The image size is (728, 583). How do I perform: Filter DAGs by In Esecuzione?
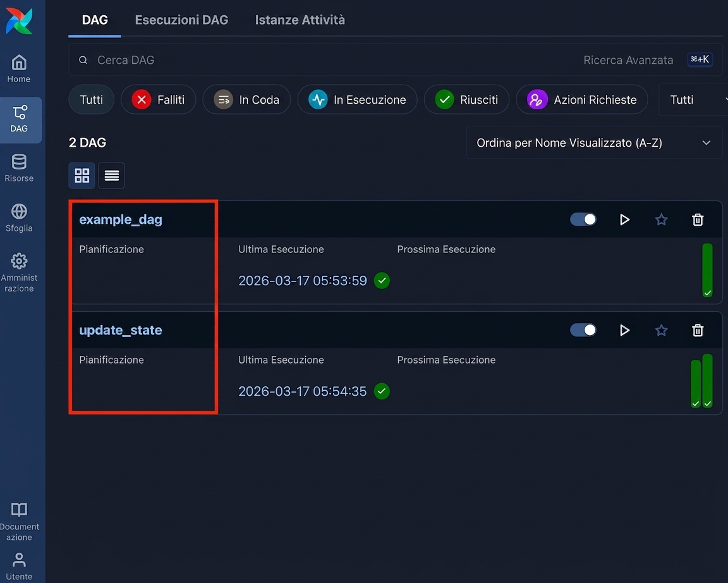[x=358, y=99]
